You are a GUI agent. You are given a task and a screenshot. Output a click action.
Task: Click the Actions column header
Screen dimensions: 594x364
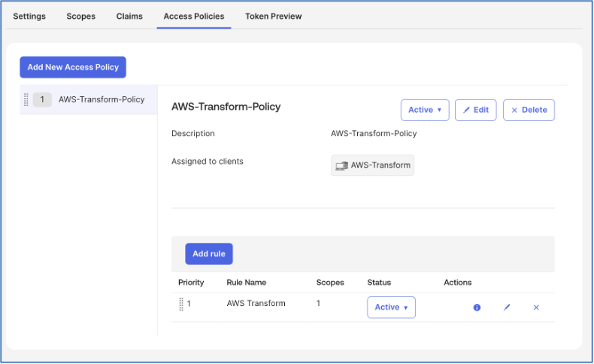[x=458, y=283]
